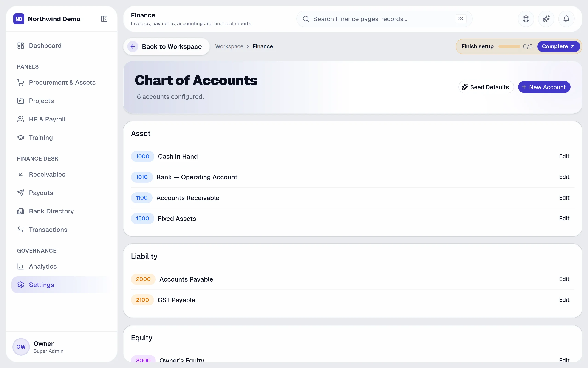The height and width of the screenshot is (368, 588).
Task: Go to Transactions page
Action: [61, 230]
